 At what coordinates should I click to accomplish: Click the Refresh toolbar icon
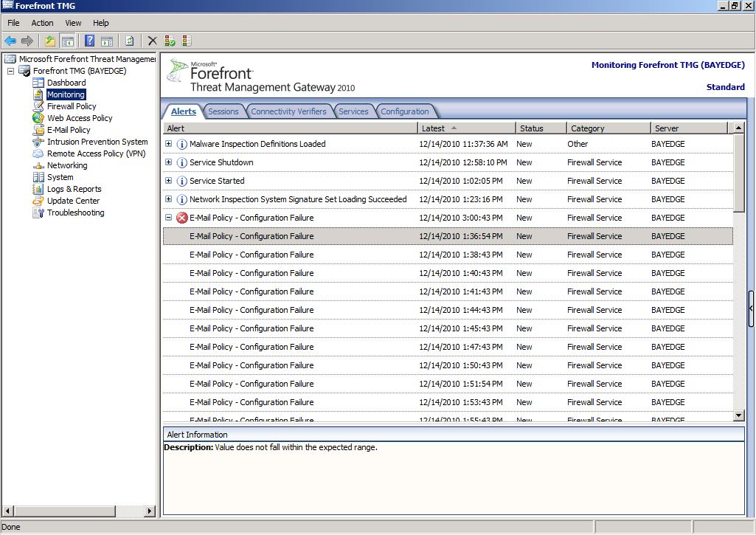130,41
